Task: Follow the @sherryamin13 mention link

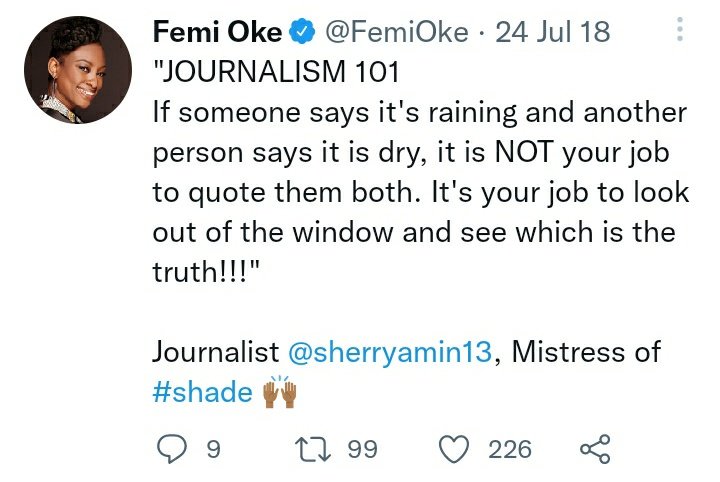Action: coord(390,352)
